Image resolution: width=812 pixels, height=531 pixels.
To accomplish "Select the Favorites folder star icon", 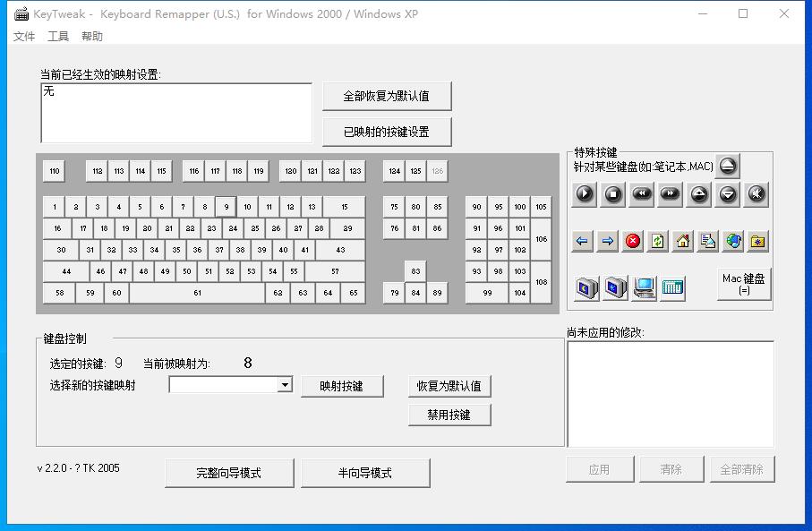I will coord(758,241).
